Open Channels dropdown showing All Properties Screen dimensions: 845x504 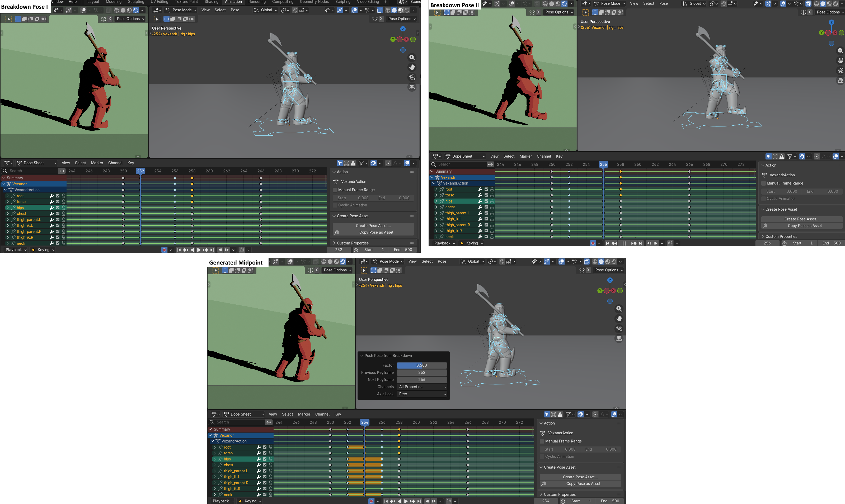tap(422, 387)
